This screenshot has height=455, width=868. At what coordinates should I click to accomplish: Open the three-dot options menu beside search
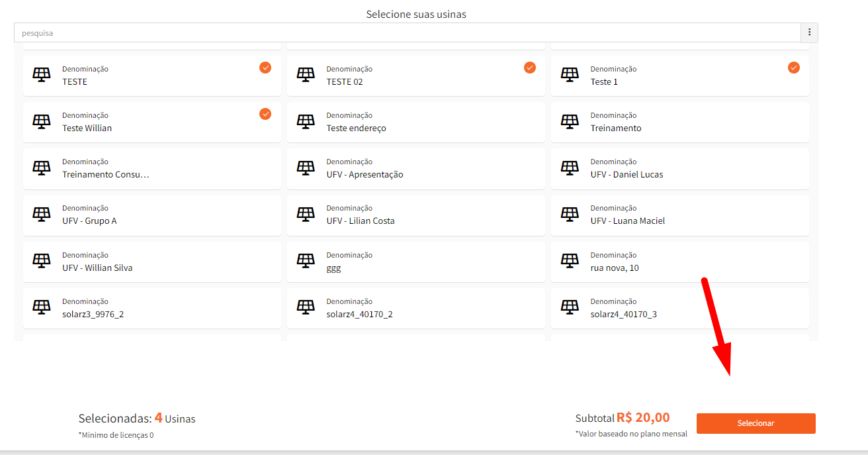pos(809,32)
